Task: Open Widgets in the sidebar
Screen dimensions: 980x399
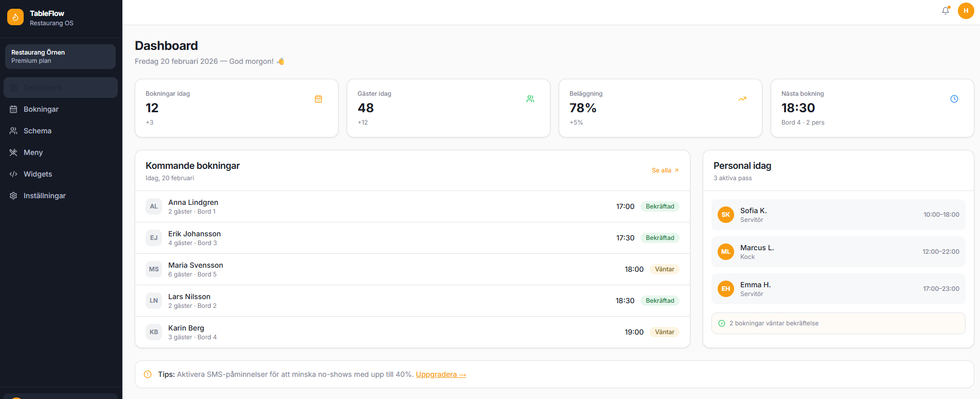Action: (x=61, y=174)
